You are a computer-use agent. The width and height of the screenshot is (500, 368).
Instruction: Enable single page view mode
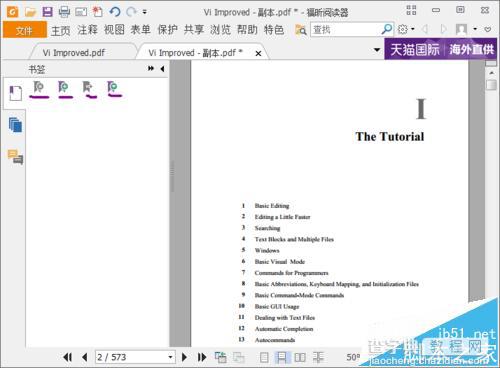tap(264, 358)
